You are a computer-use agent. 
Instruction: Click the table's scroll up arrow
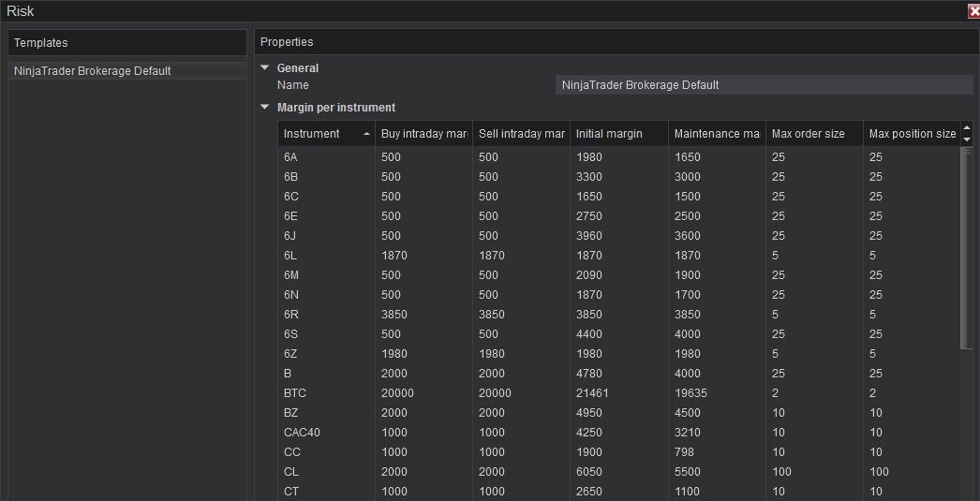(967, 128)
